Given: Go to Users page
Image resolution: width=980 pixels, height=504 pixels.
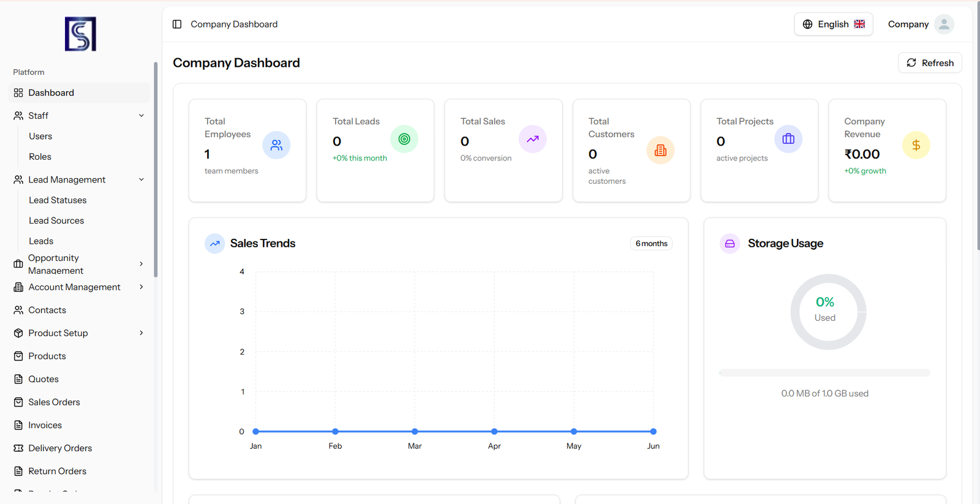Looking at the screenshot, I should tap(40, 136).
